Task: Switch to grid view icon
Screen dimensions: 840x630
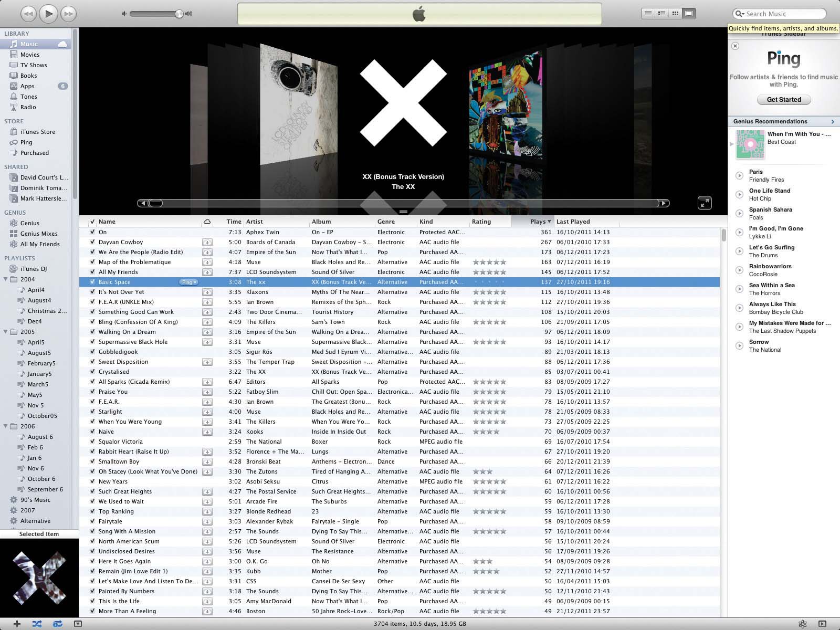Action: click(676, 14)
